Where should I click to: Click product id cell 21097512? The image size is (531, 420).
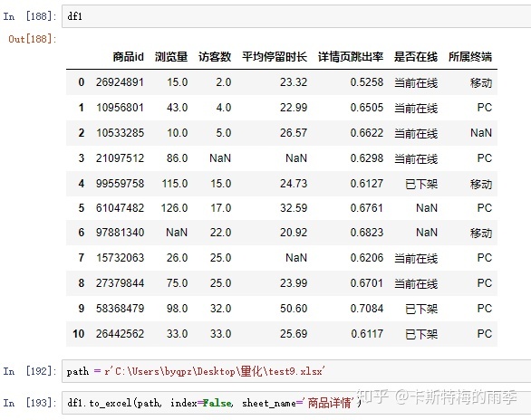120,157
